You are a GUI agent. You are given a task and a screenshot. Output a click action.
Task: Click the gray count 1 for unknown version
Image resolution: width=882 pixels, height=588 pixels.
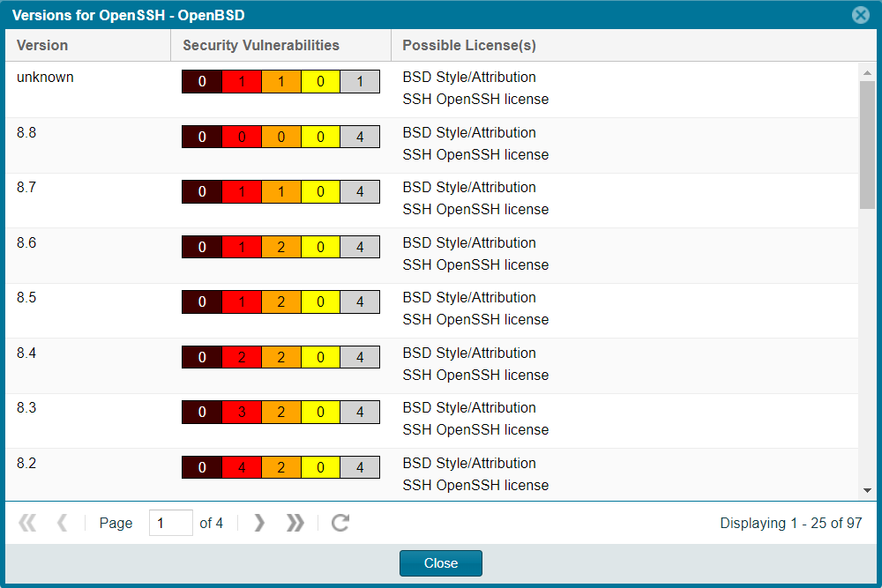coord(360,81)
